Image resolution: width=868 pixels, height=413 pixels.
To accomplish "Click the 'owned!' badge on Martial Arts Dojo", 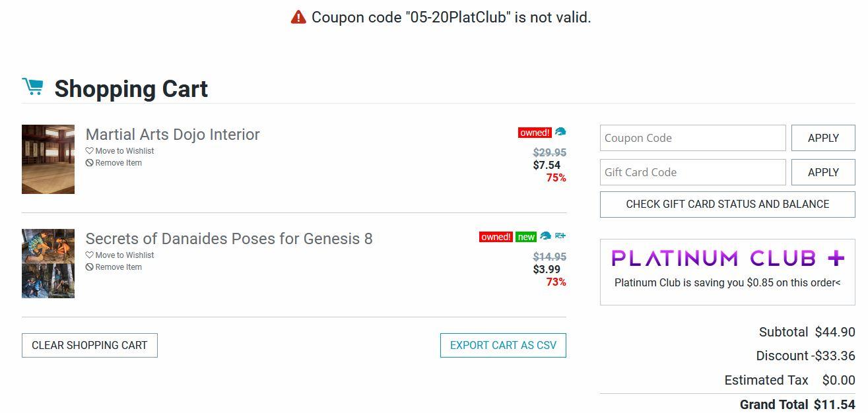I will click(535, 133).
